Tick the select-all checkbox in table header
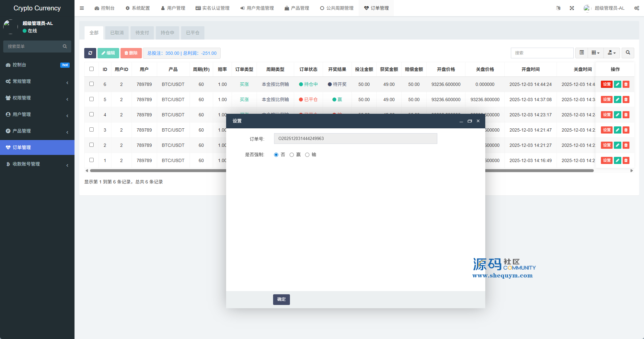 (x=91, y=69)
